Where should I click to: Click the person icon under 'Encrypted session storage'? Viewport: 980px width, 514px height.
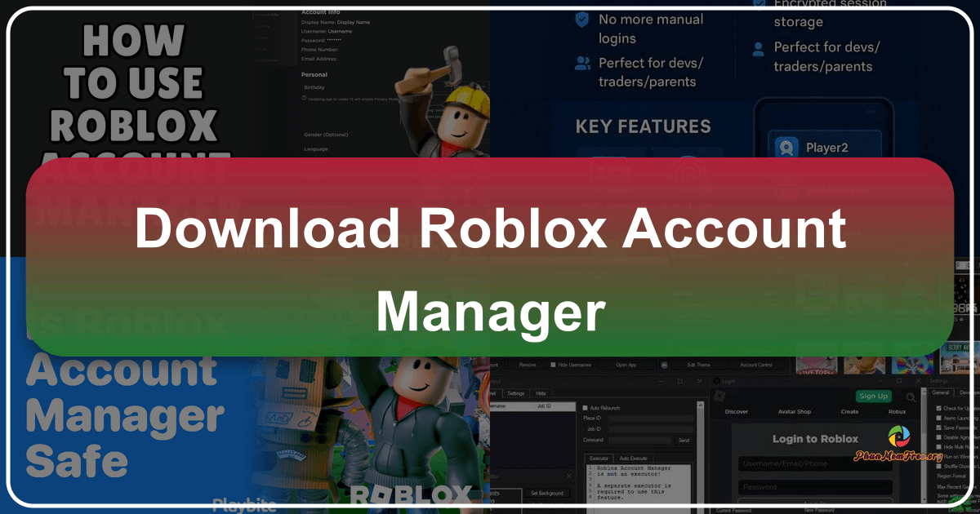click(x=759, y=50)
